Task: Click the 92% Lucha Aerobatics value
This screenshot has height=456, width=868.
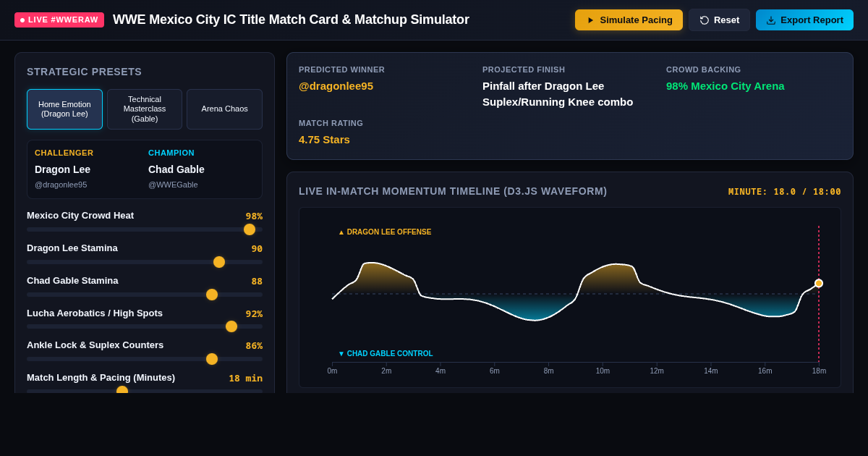Action: point(254,313)
